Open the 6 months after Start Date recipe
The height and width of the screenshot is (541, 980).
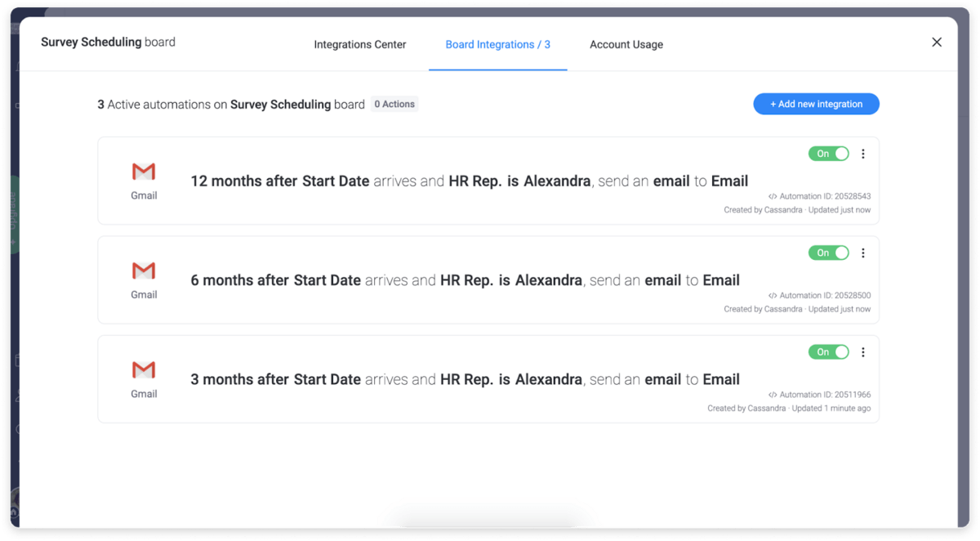click(x=465, y=280)
